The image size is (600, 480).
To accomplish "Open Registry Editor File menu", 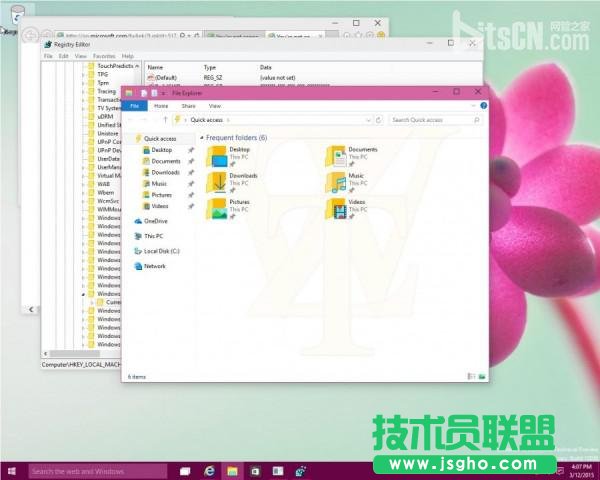I will 48,56.
